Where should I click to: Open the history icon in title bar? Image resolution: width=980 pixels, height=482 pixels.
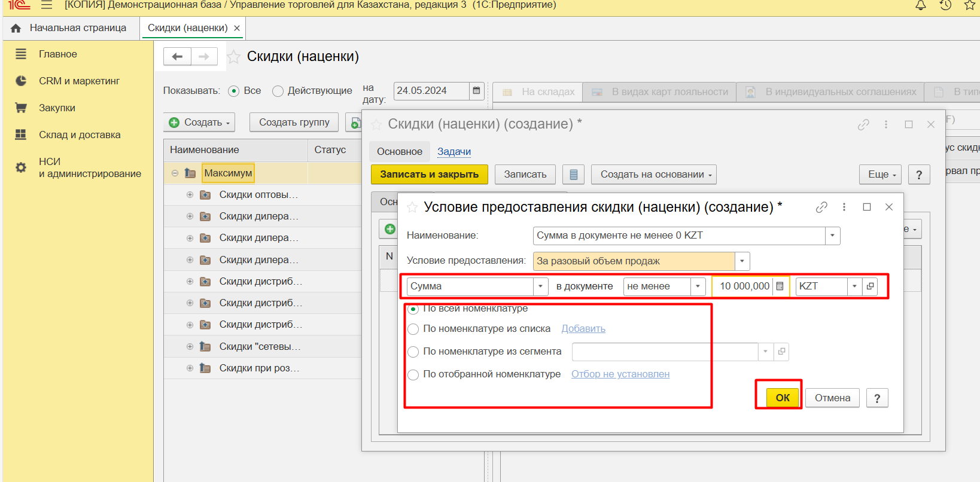(x=945, y=5)
